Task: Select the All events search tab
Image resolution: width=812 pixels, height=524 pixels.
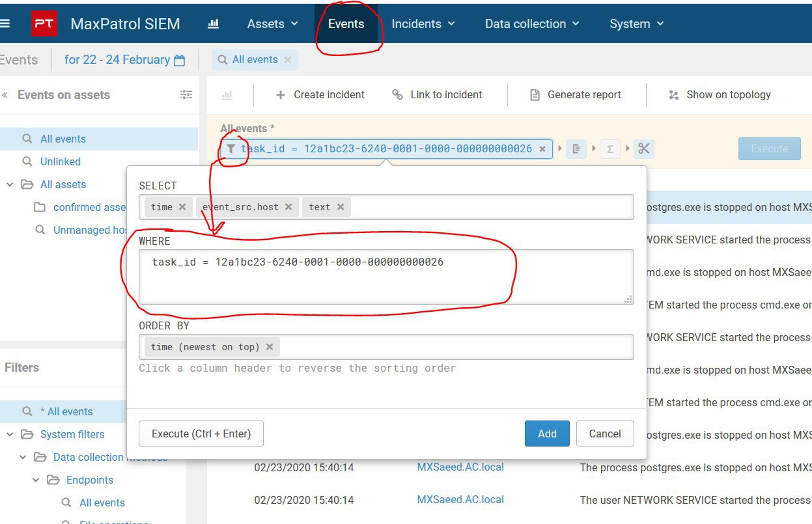Action: click(255, 60)
